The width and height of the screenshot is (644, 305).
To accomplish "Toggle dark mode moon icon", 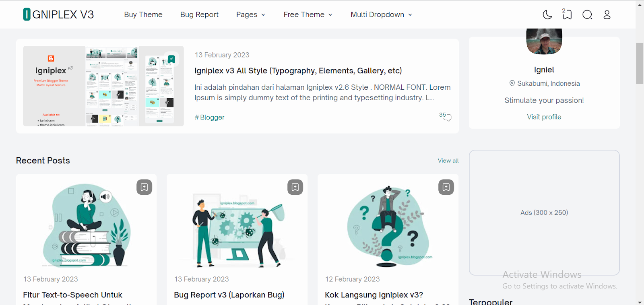I will [x=547, y=15].
